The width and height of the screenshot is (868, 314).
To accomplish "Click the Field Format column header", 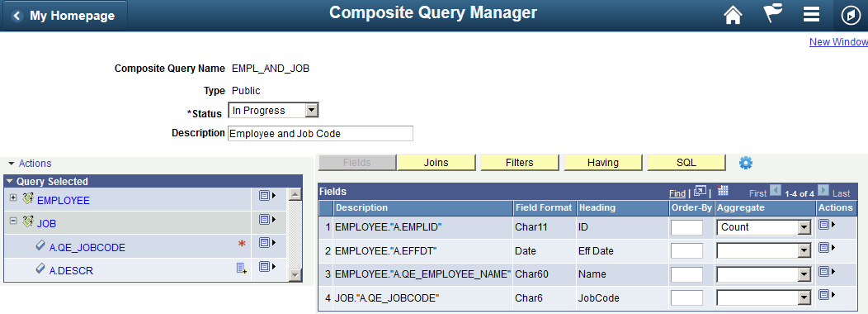I will coord(544,207).
